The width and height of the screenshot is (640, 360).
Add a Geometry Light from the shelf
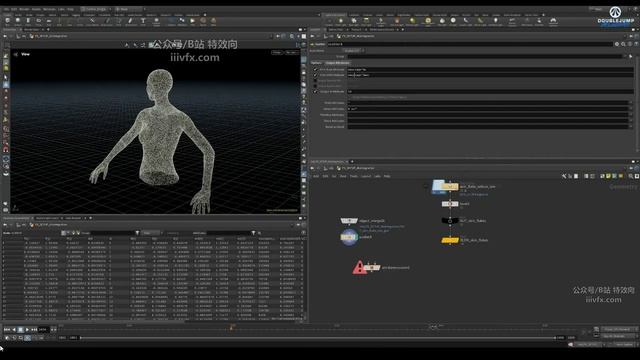tap(381, 22)
